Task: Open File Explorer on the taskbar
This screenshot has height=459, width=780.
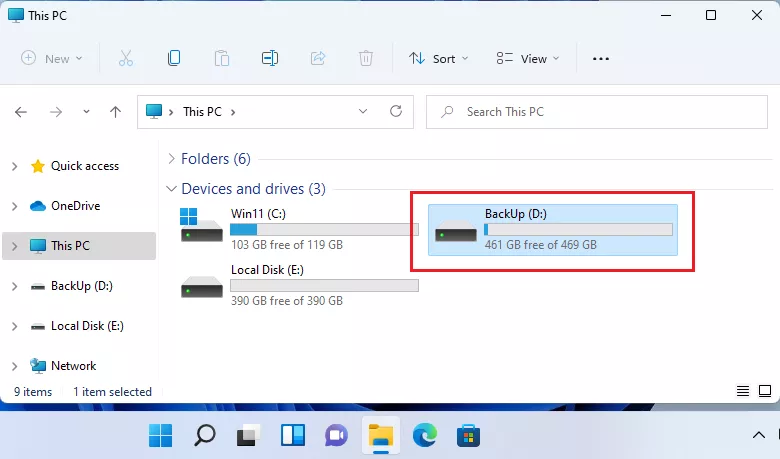Action: 381,436
